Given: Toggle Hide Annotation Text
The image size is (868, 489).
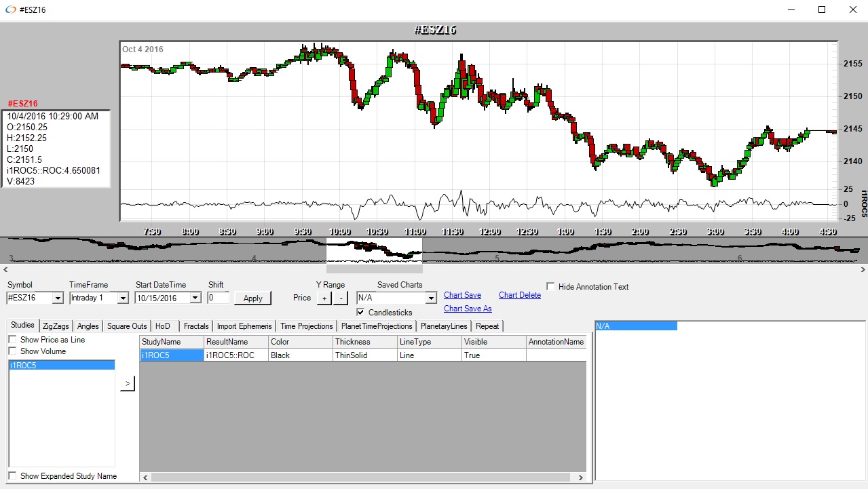Looking at the screenshot, I should tap(550, 287).
